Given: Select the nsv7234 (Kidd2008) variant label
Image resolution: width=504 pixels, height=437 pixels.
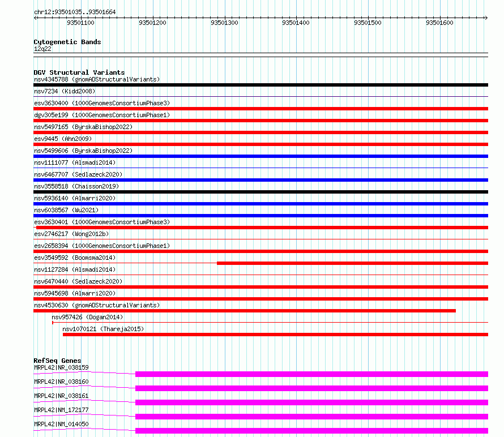Looking at the screenshot, I should pos(65,91).
